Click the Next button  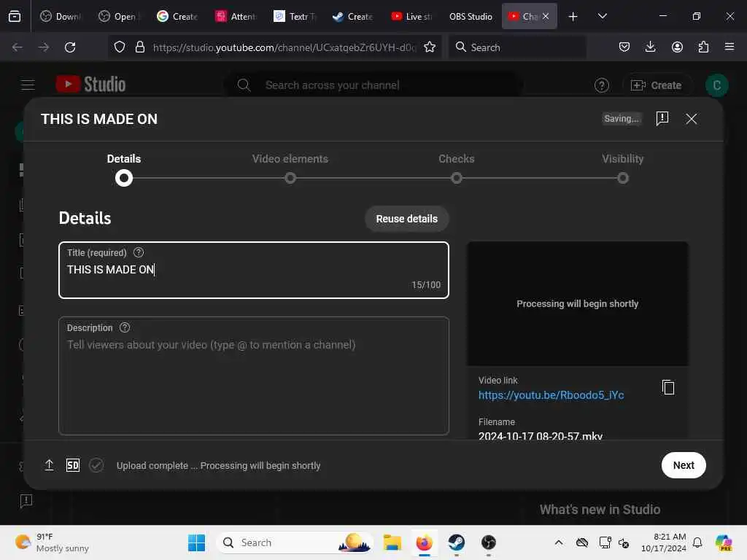tap(683, 465)
